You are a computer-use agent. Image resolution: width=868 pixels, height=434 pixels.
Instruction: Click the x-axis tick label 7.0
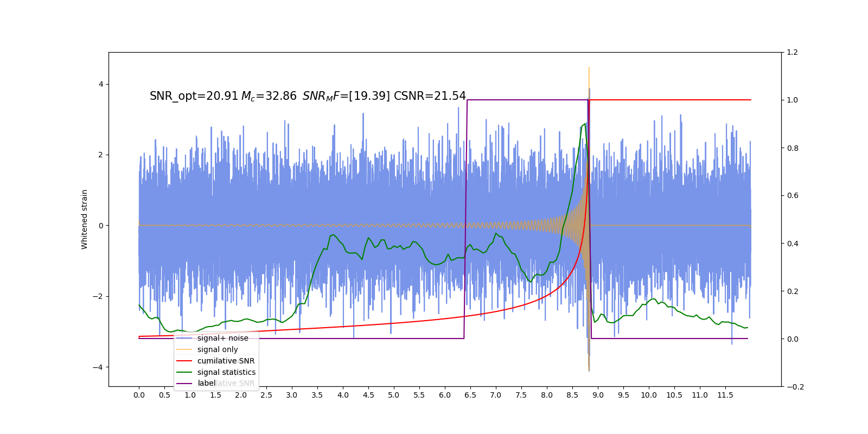tap(496, 395)
